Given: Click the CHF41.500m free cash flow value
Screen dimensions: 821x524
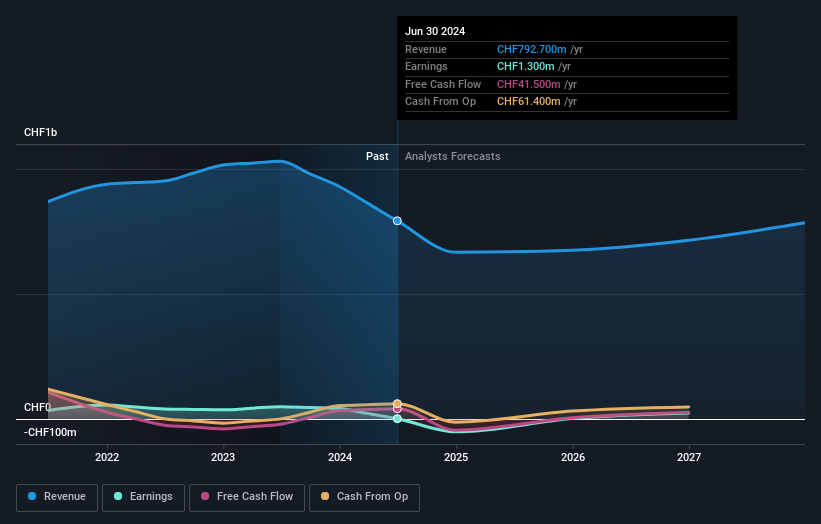Looking at the screenshot, I should click(528, 84).
